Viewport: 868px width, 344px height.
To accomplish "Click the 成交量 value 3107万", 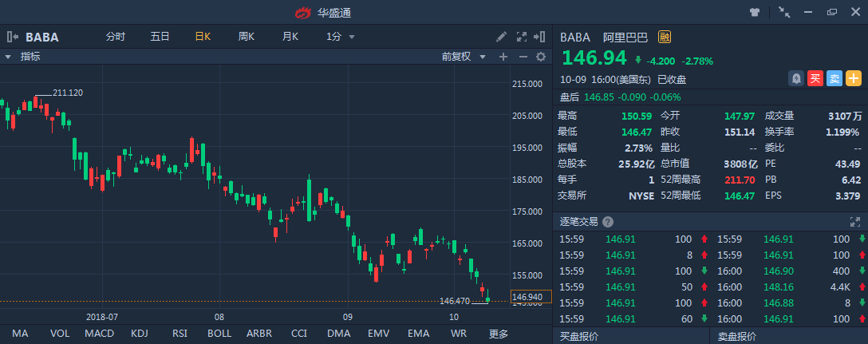I will (x=845, y=116).
